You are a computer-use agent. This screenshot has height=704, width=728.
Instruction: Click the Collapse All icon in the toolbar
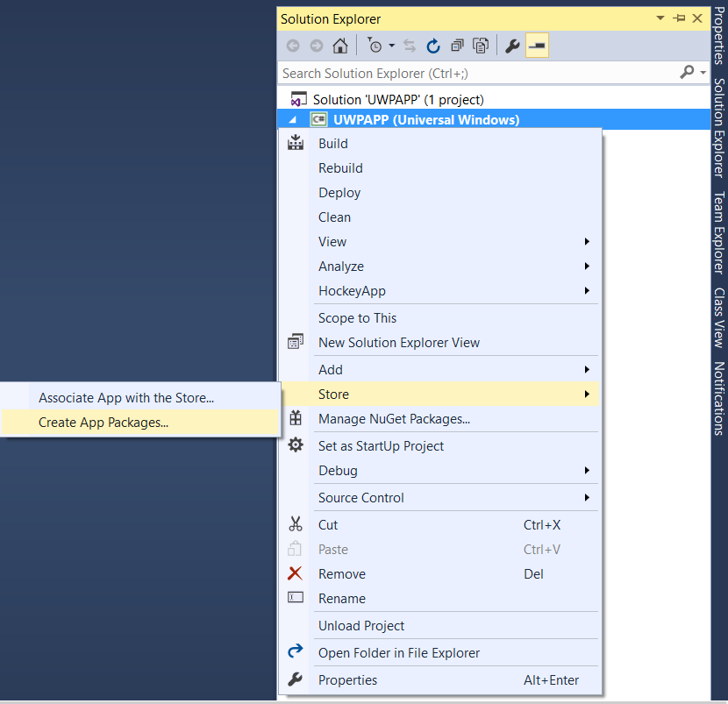458,46
